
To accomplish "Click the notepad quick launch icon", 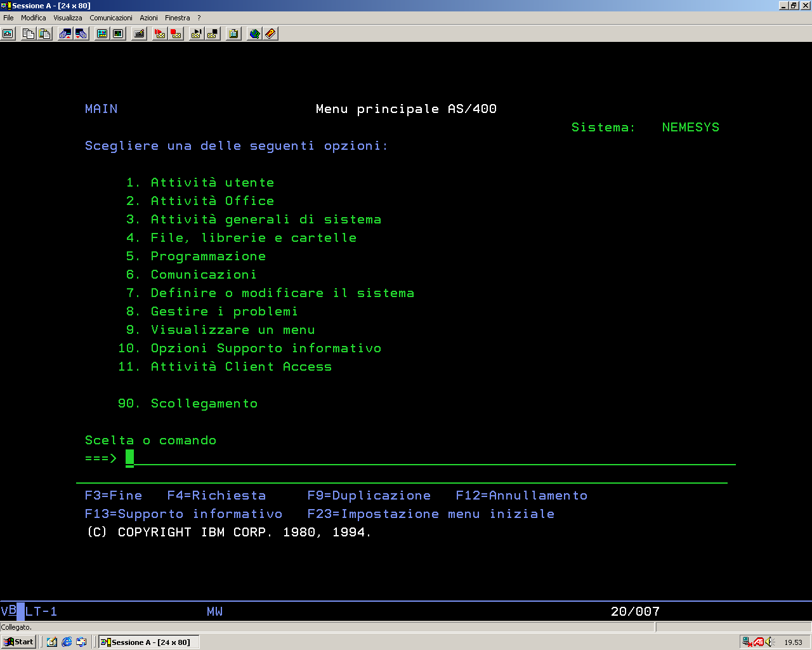I will (x=52, y=642).
